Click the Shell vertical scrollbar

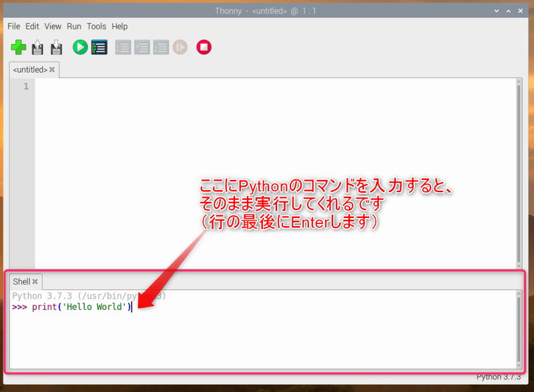pos(519,329)
